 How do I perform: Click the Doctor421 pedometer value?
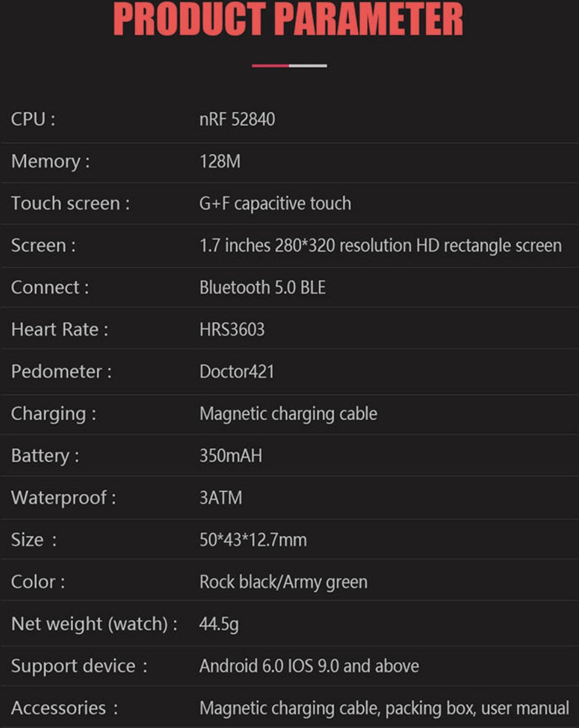237,371
